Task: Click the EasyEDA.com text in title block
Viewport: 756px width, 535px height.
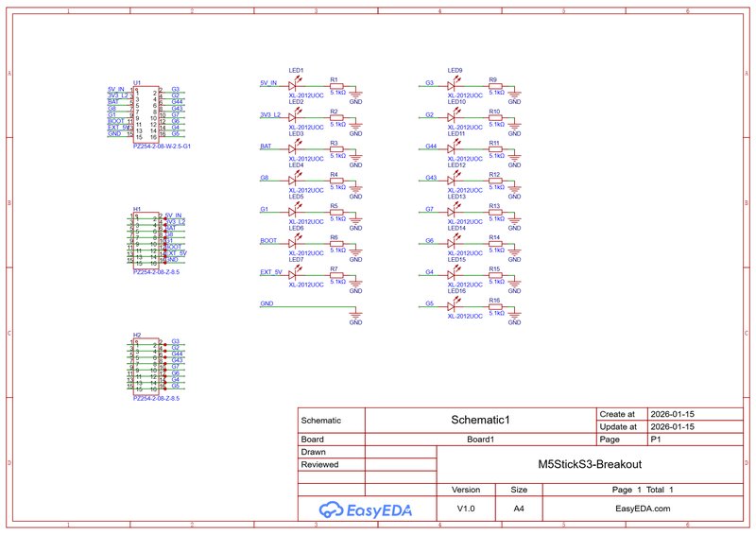Action: click(643, 509)
